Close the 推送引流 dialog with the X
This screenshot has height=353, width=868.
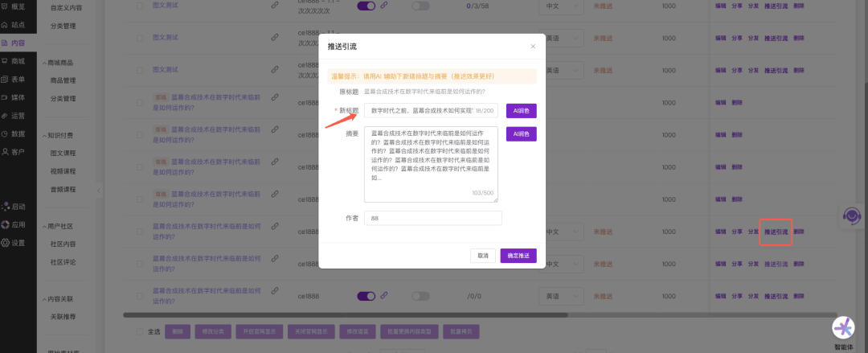(x=533, y=47)
